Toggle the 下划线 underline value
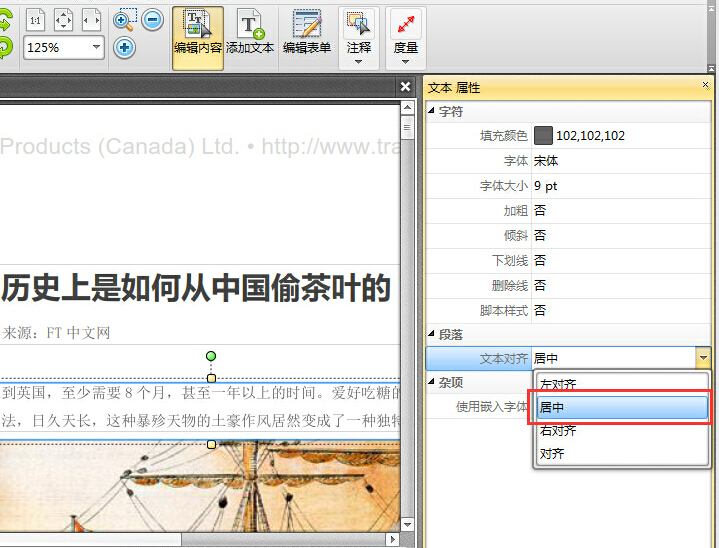The width and height of the screenshot is (719, 548). [540, 260]
